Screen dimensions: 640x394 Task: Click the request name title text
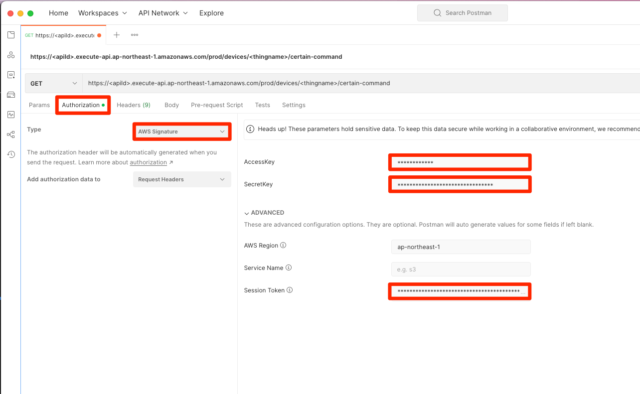point(186,57)
